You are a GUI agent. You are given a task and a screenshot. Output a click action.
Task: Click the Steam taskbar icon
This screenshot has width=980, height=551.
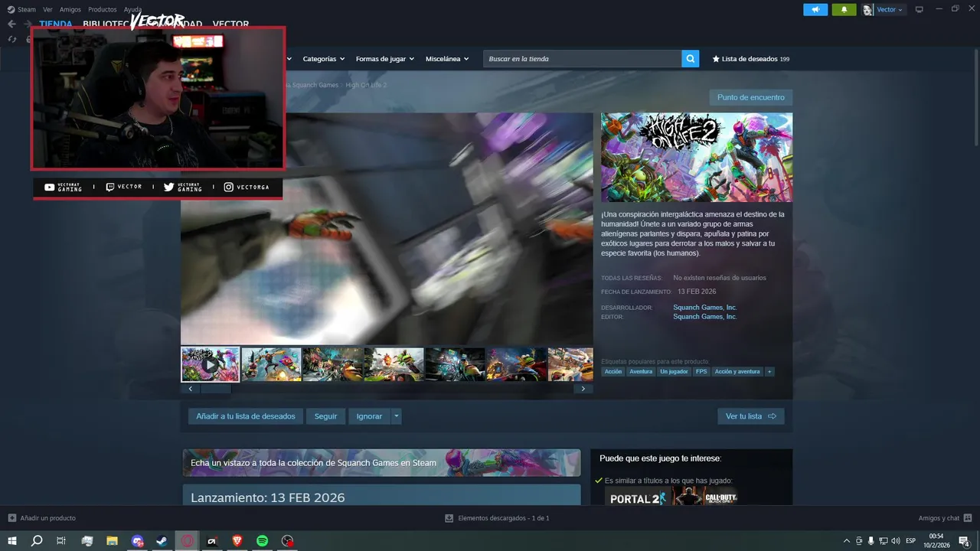click(162, 541)
